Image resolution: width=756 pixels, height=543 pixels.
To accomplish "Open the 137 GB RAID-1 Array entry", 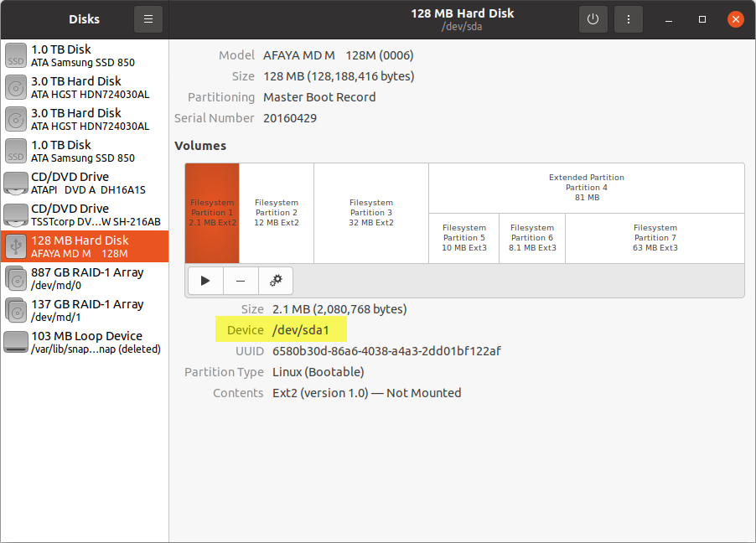I will click(x=84, y=311).
